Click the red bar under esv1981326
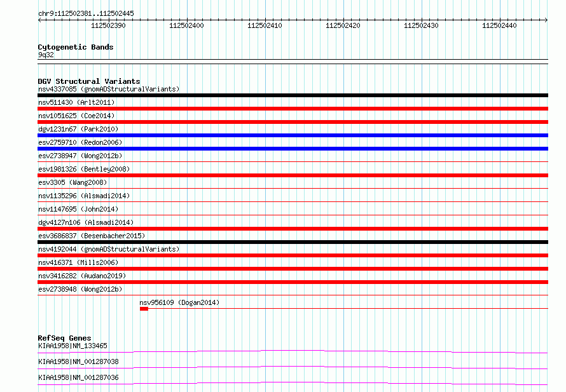The width and height of the screenshot is (566, 392). point(293,175)
